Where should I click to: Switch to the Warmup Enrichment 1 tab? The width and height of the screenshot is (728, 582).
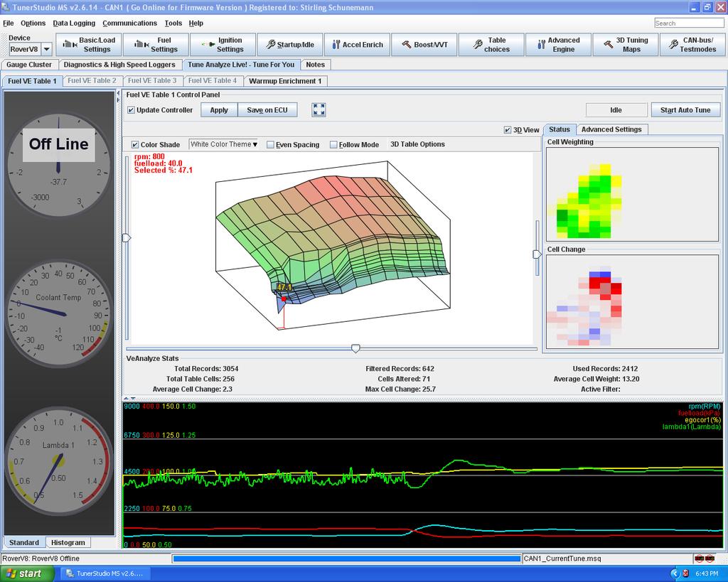click(285, 81)
